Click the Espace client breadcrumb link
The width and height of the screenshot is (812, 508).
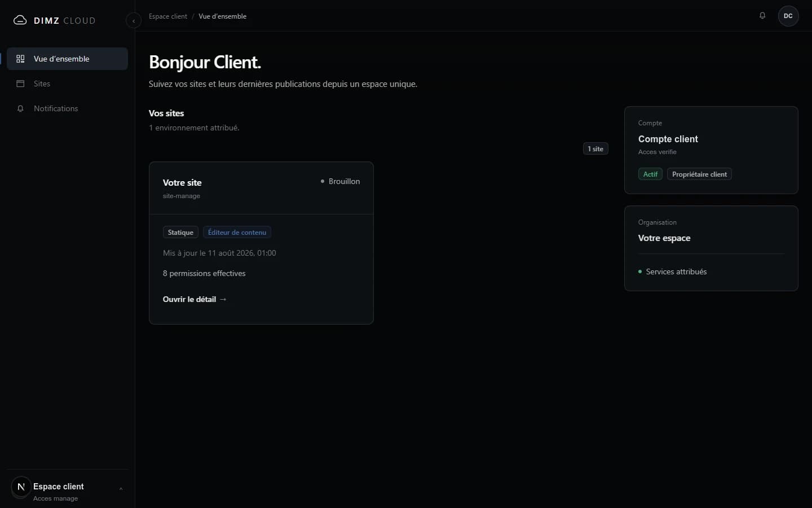[x=168, y=16]
